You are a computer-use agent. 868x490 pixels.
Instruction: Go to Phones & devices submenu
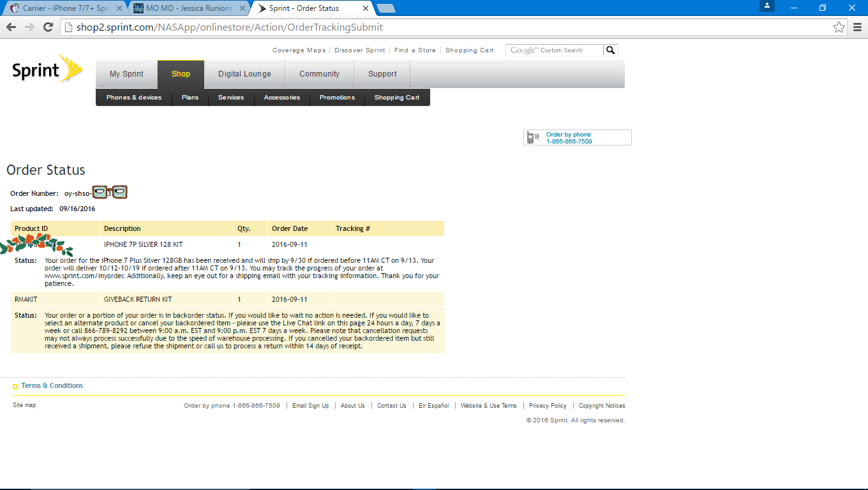click(x=134, y=98)
